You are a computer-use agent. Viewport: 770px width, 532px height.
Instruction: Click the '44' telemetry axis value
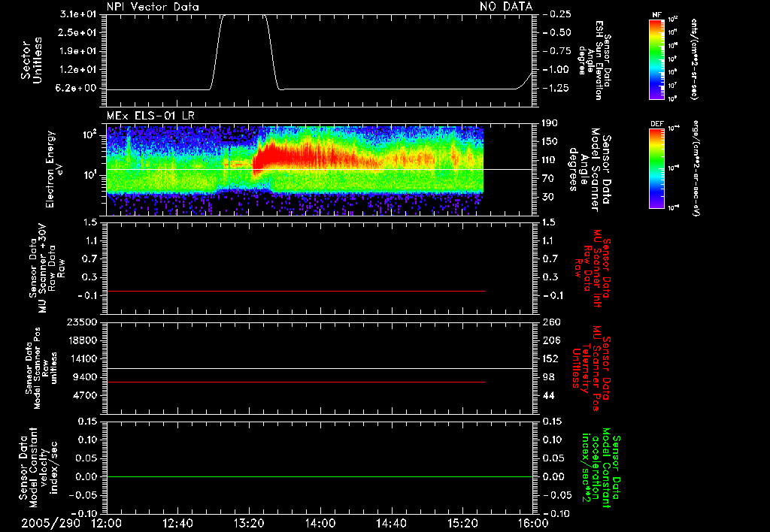coord(548,395)
